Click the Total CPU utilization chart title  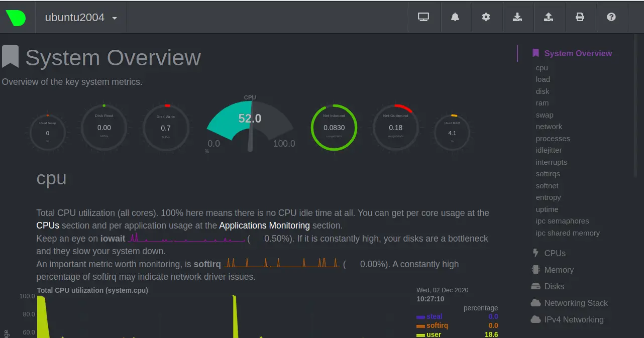point(92,290)
